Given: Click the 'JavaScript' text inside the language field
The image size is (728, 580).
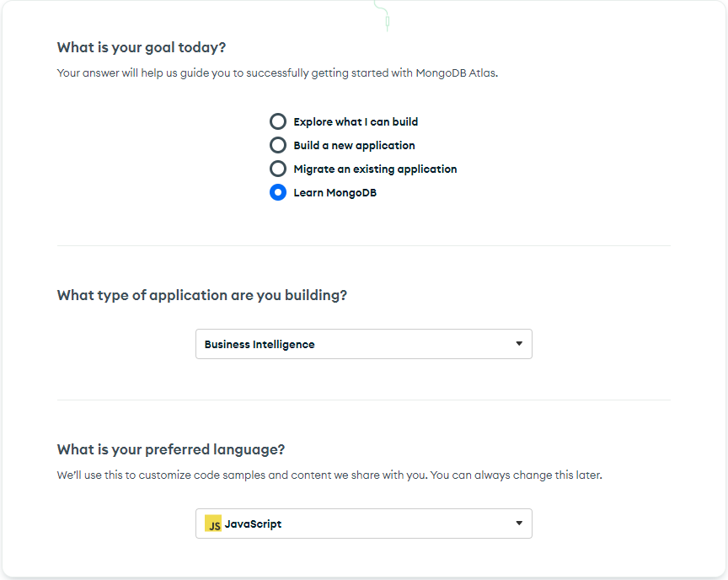Looking at the screenshot, I should (x=254, y=524).
